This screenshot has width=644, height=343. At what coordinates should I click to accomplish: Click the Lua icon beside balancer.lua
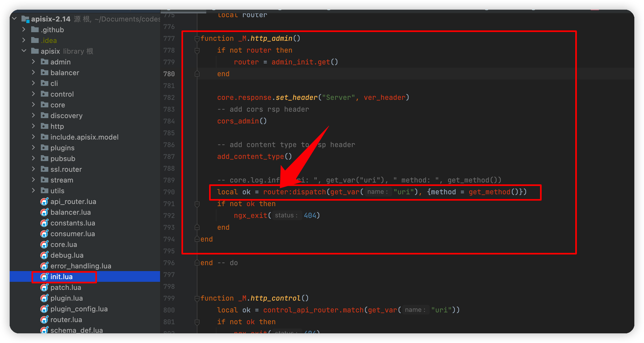point(44,212)
